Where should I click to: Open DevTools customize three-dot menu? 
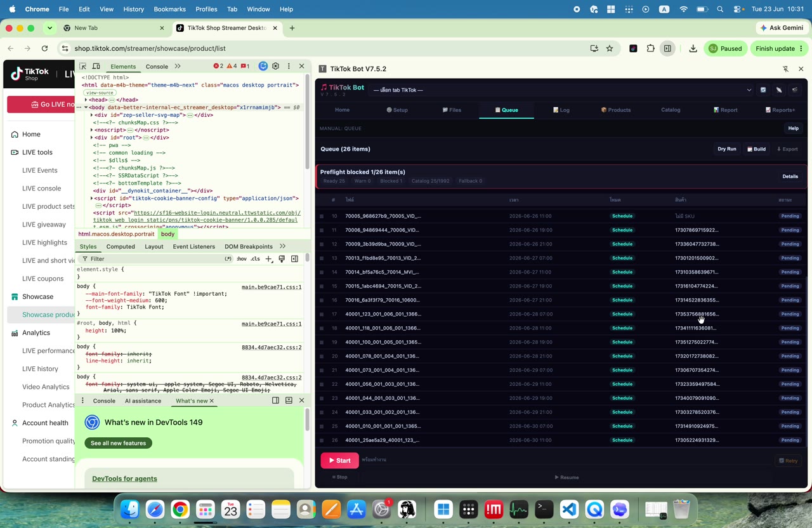coord(289,66)
